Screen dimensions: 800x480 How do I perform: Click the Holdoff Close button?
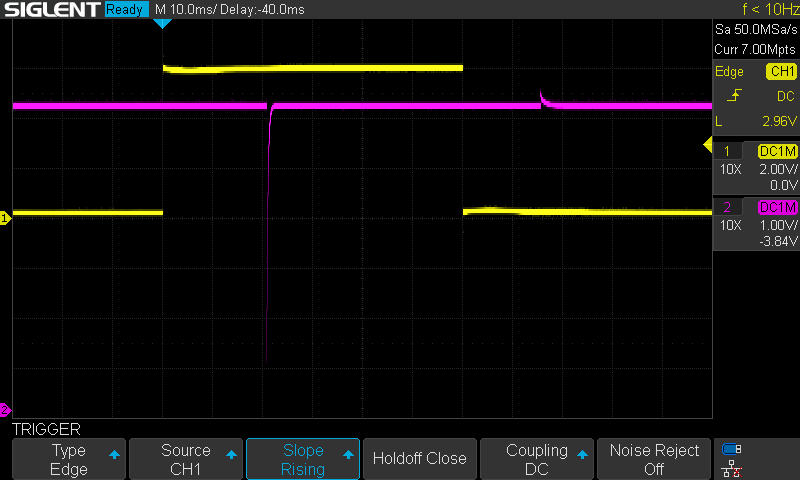pyautogui.click(x=419, y=459)
